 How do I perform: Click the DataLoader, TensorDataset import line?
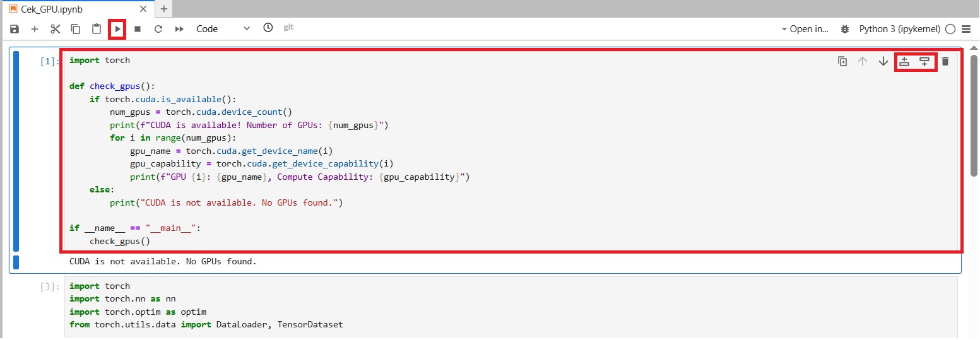pyautogui.click(x=206, y=325)
